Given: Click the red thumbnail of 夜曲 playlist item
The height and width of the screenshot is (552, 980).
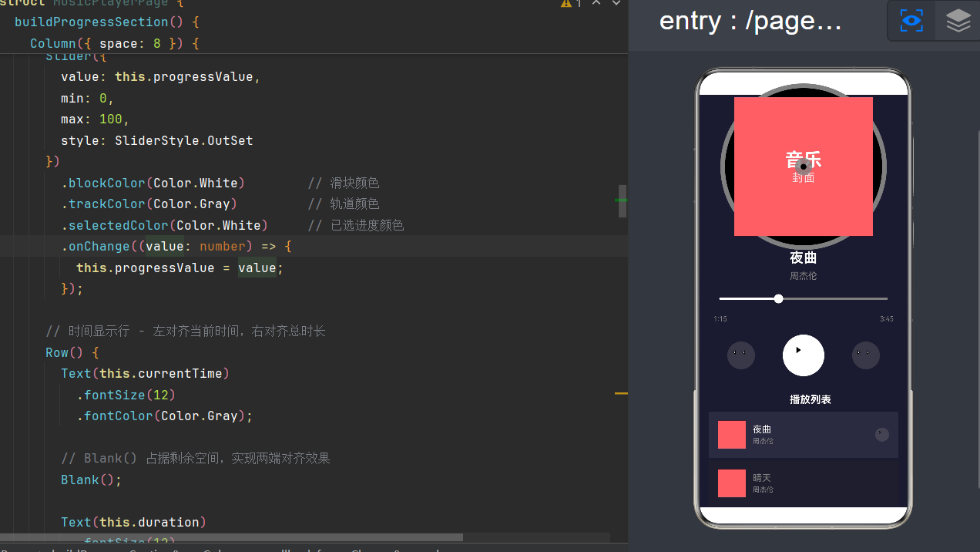Looking at the screenshot, I should coord(732,435).
